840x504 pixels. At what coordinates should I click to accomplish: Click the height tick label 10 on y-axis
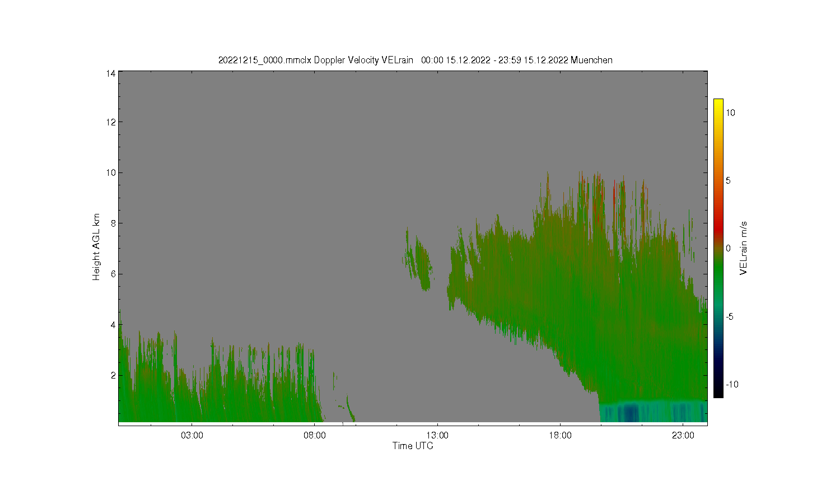click(111, 172)
